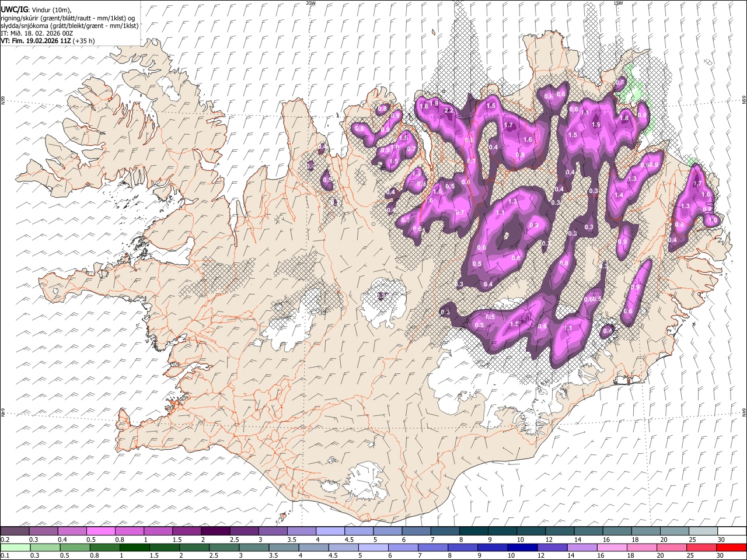
Task: Click the "20W" longitude label at the top edge
Action: 310,3
